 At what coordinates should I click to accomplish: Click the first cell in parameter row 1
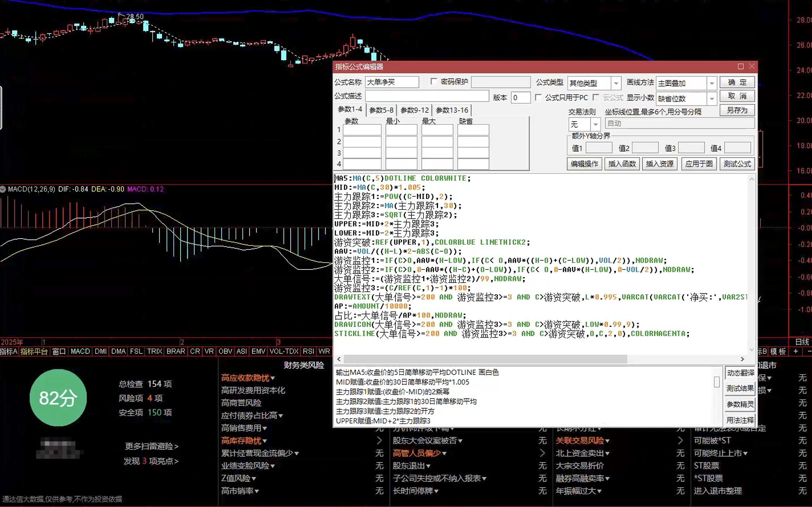362,130
